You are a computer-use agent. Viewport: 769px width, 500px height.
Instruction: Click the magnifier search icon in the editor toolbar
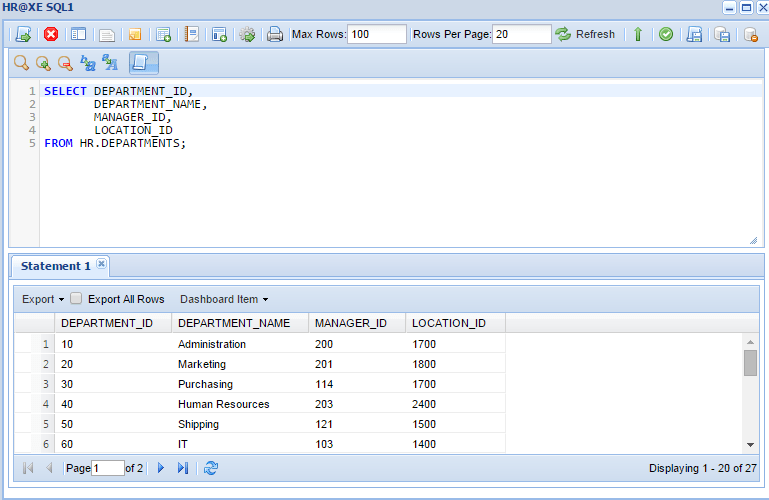click(x=21, y=63)
